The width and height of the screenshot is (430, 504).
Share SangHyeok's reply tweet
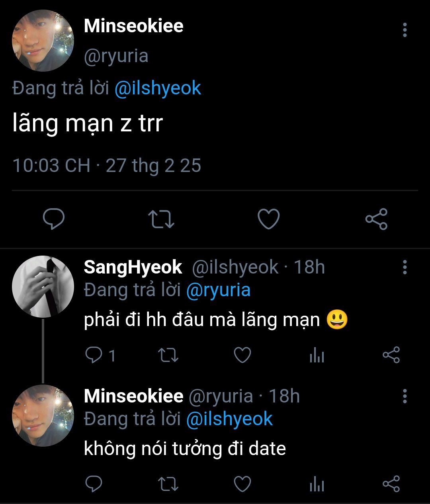391,355
